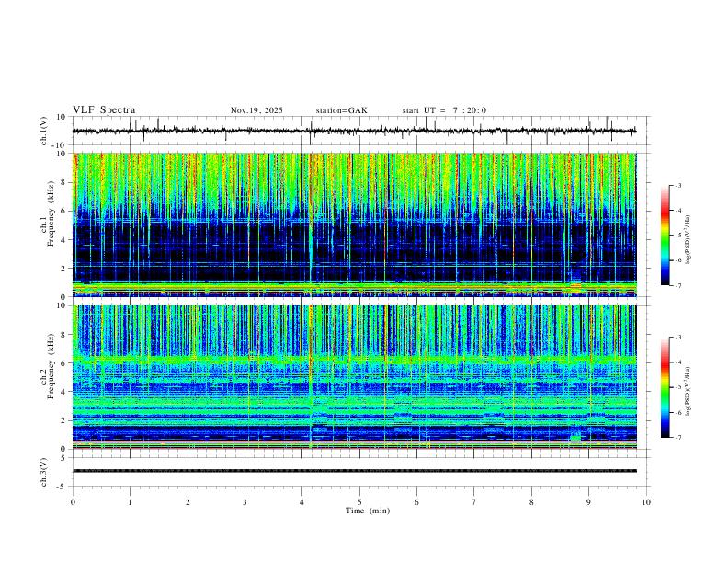Click the time axis tick label '0'
Image resolution: width=728 pixels, height=563 pixels.
[x=73, y=502]
